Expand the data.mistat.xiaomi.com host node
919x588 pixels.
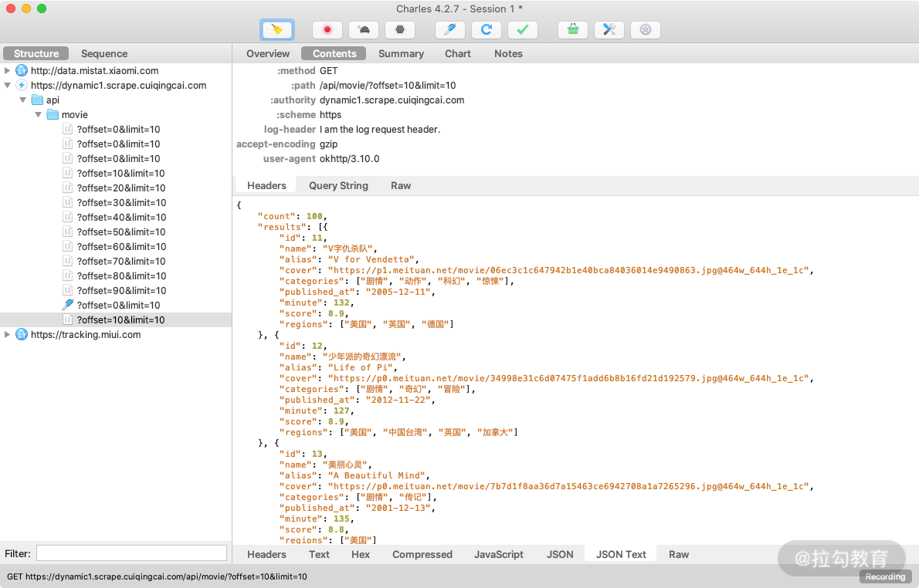coord(8,71)
